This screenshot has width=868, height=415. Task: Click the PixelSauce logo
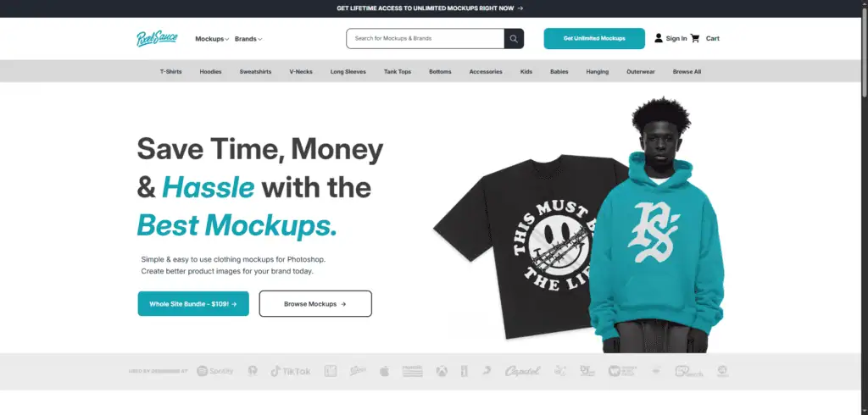coord(157,39)
